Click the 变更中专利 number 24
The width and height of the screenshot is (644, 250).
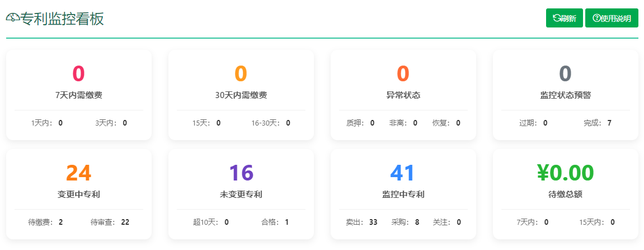[x=79, y=173]
